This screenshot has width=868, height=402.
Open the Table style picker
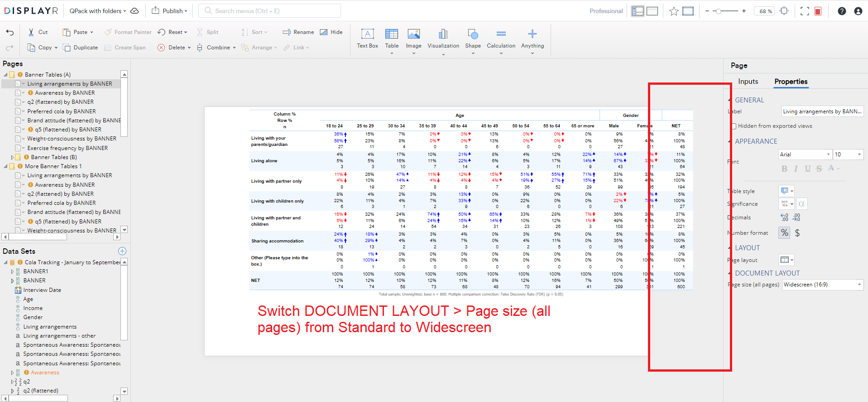coord(786,191)
